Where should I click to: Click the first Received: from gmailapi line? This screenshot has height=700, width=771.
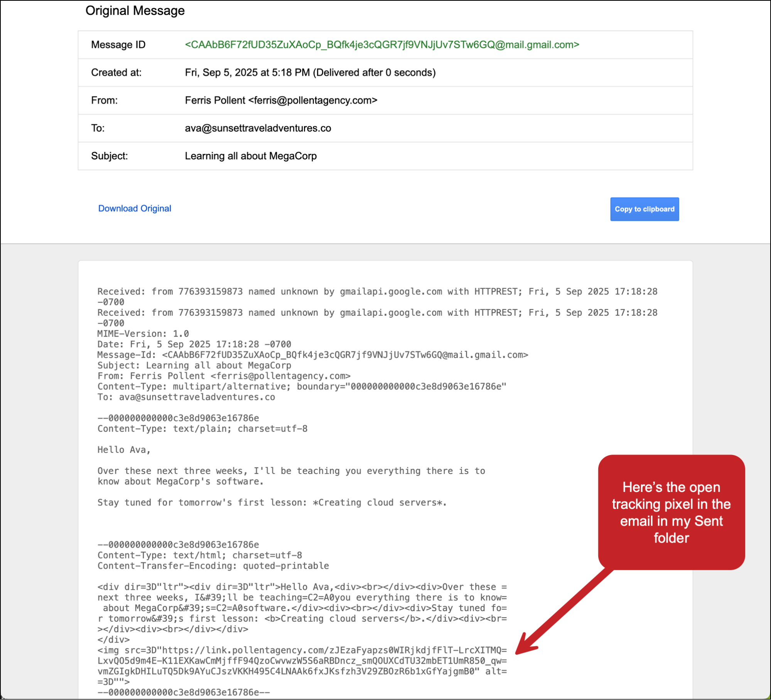[x=377, y=292]
